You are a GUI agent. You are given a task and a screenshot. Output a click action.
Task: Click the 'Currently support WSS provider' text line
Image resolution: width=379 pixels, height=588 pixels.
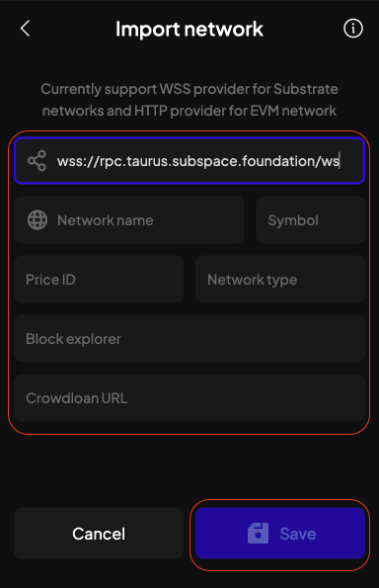click(189, 89)
